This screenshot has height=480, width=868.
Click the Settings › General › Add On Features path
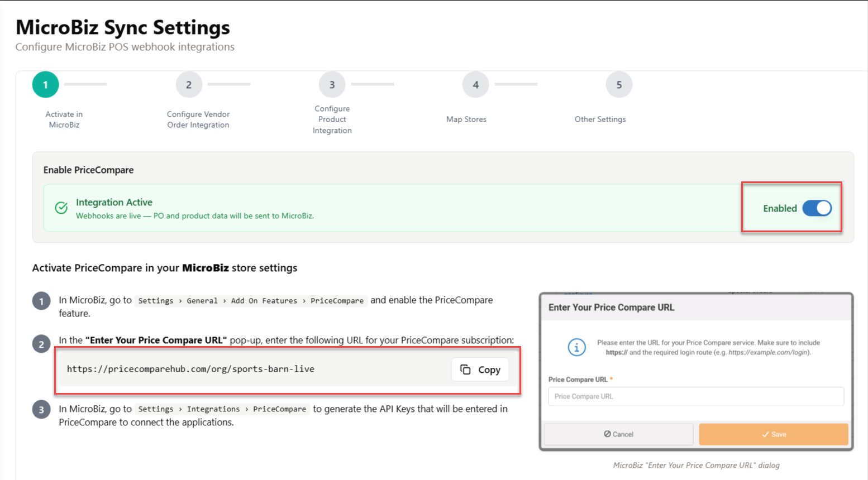point(251,301)
